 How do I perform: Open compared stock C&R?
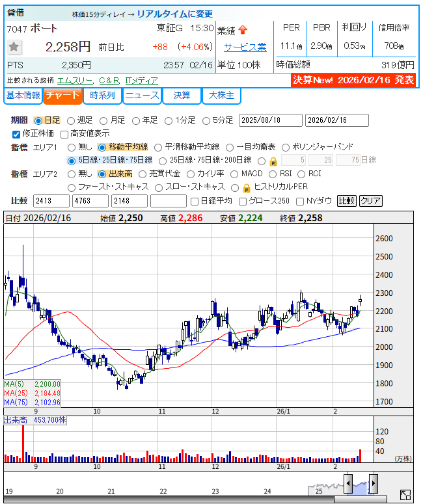tap(109, 81)
